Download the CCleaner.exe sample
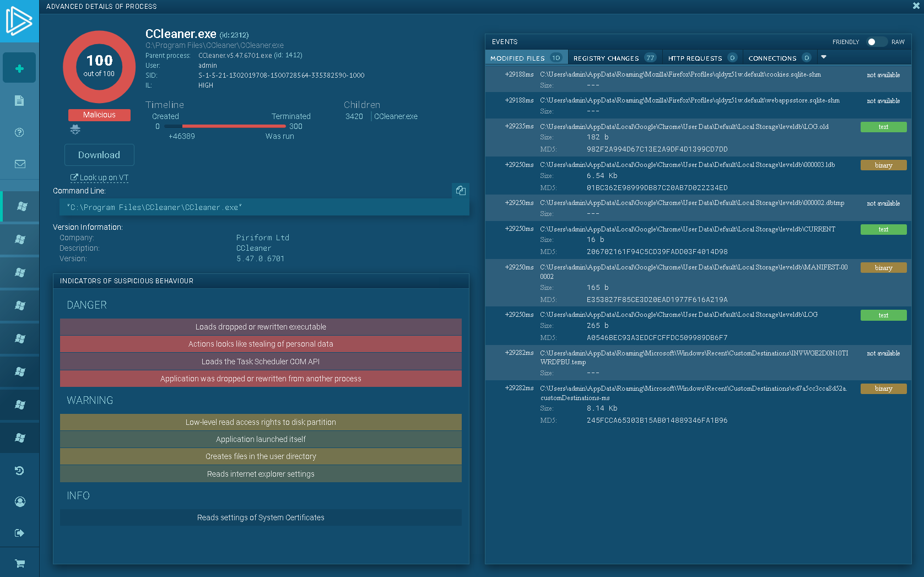Screen dimensions: 924x577 (x=99, y=155)
